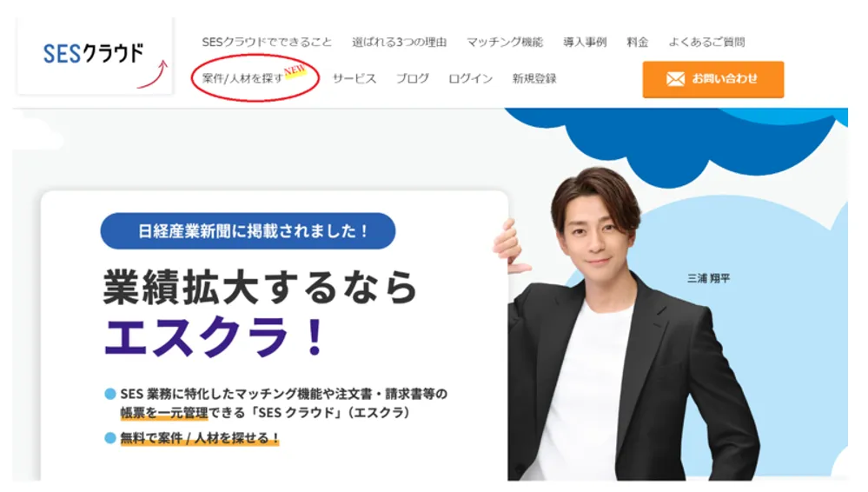Image resolution: width=868 pixels, height=492 pixels.
Task: Click the red arrow next to logo
Action: (x=152, y=74)
